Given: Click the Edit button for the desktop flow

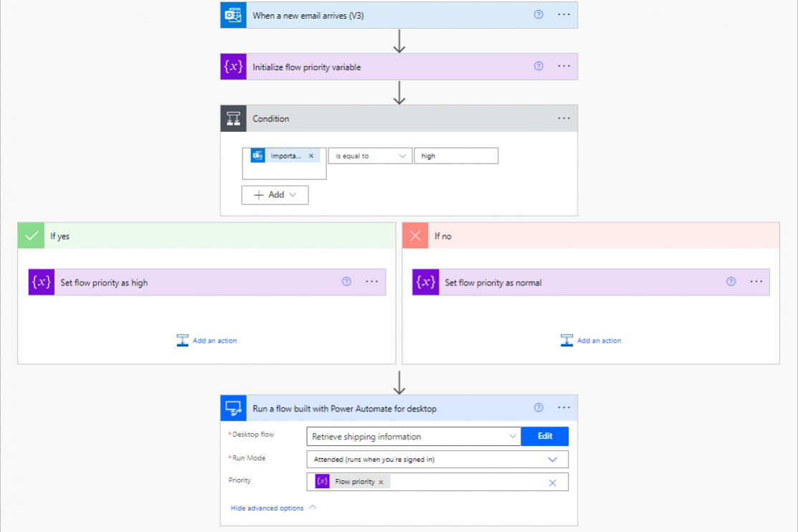Looking at the screenshot, I should coord(545,436).
